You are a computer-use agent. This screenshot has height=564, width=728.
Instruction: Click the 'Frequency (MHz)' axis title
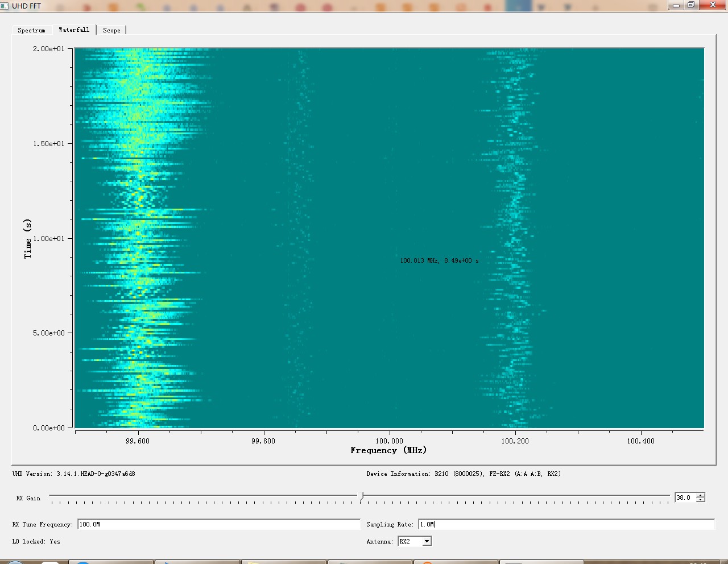pyautogui.click(x=388, y=450)
